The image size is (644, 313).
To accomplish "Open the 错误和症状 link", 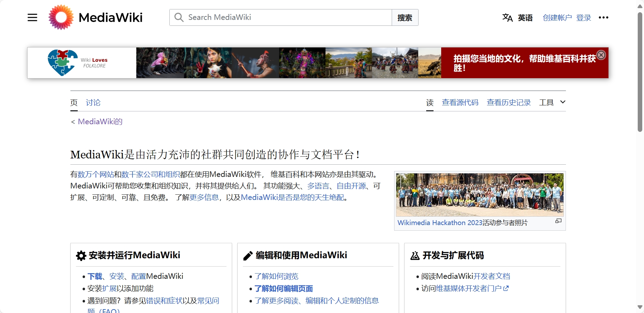I will click(164, 301).
